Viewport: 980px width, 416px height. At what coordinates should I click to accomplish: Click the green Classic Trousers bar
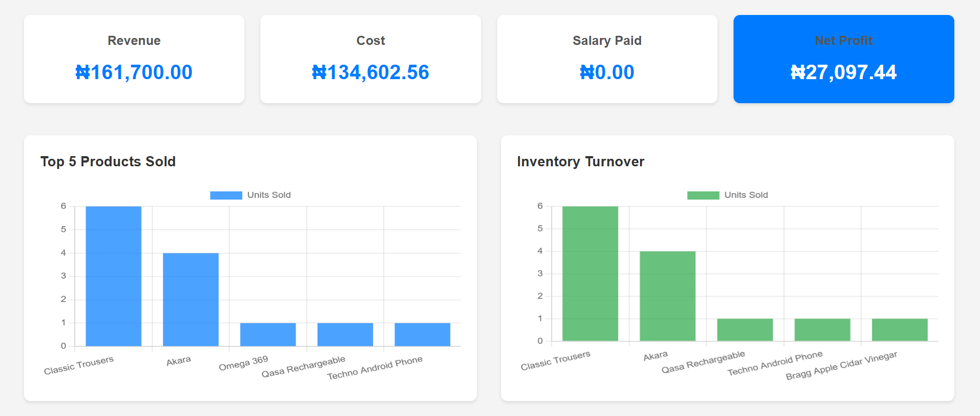click(x=590, y=273)
